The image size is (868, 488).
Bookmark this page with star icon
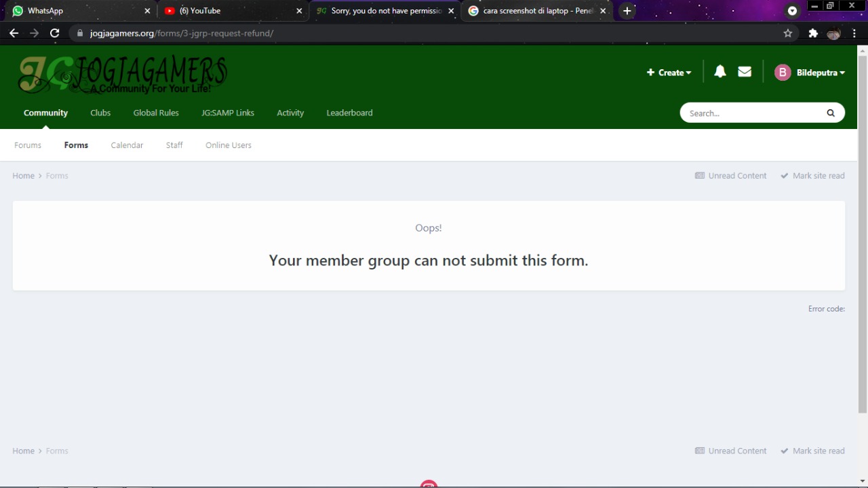pos(788,33)
